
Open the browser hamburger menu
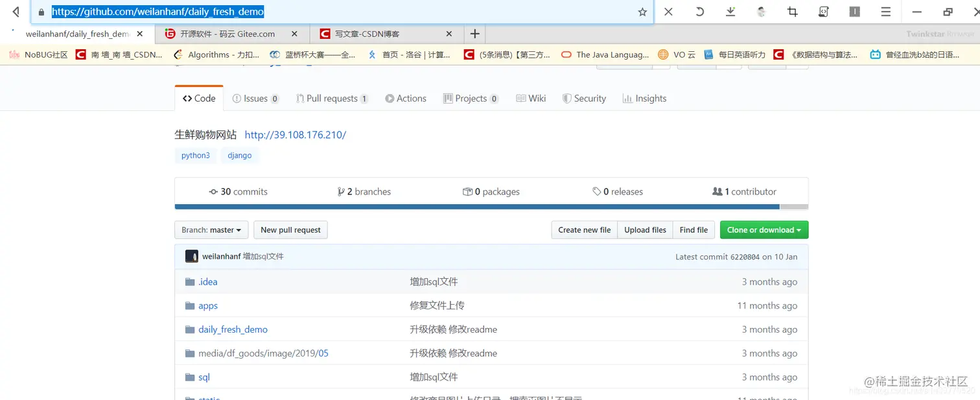click(886, 12)
